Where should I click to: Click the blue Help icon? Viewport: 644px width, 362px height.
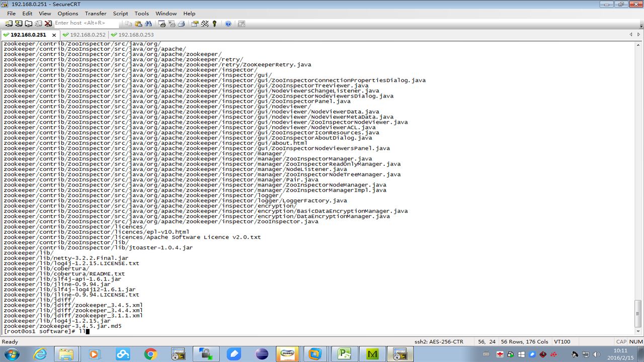228,24
